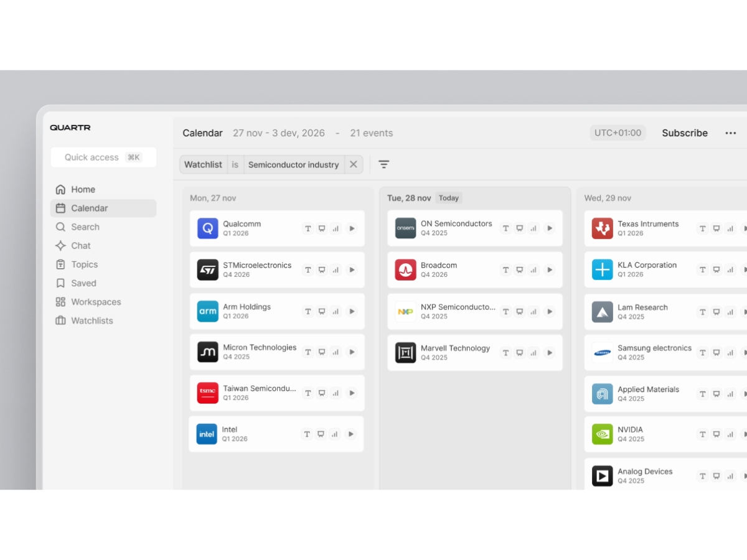Open Applied Materials transcript icon
This screenshot has height=560, width=747.
pos(702,394)
